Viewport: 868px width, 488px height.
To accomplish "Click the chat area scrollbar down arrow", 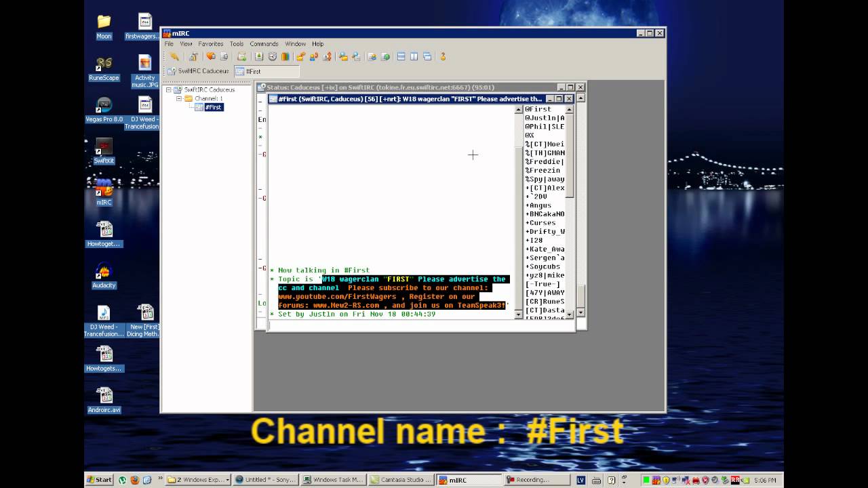I will click(x=519, y=314).
